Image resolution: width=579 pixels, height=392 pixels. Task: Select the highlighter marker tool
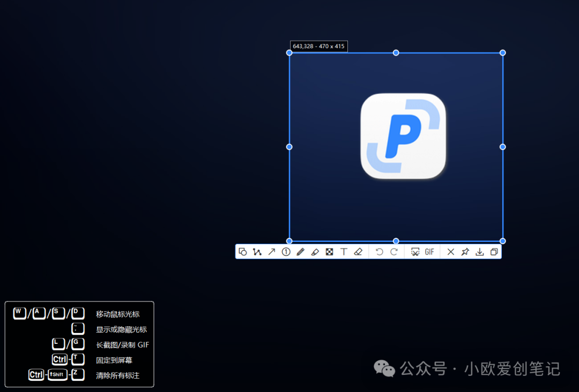[315, 252]
